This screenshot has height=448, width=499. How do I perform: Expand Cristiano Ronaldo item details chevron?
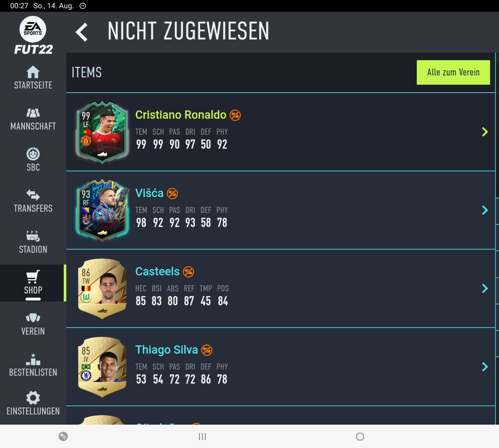click(x=485, y=132)
